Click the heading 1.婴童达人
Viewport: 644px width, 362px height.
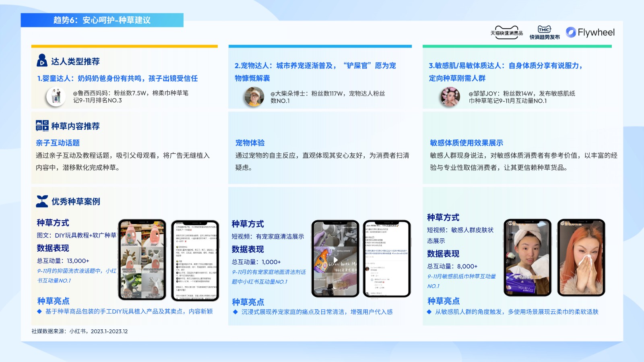[x=118, y=78]
